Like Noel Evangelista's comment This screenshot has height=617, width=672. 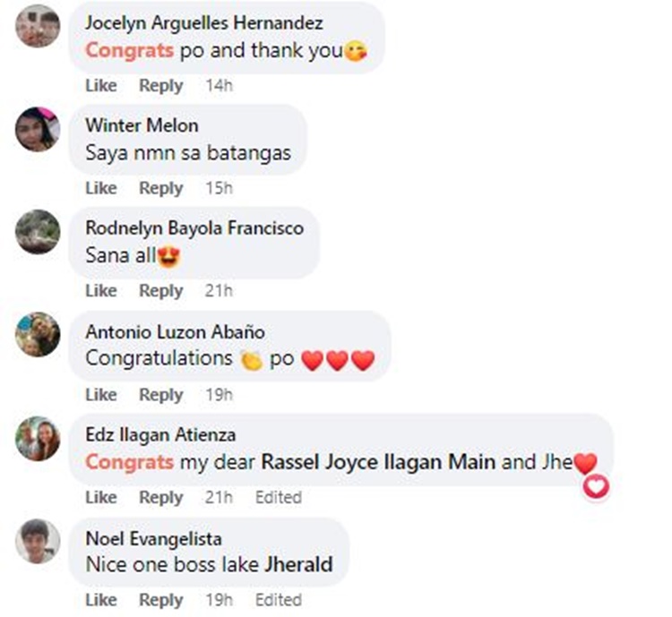(101, 600)
